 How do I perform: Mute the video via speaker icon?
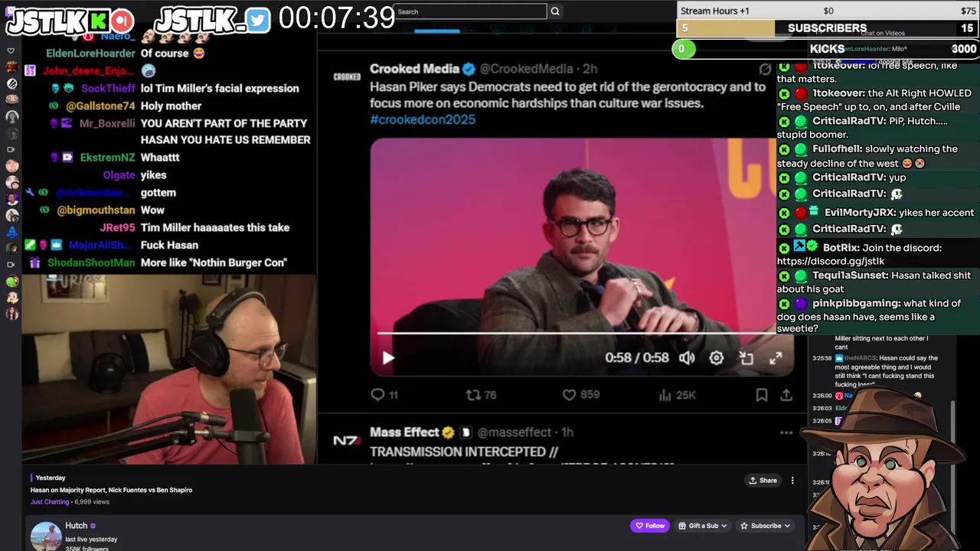click(687, 358)
